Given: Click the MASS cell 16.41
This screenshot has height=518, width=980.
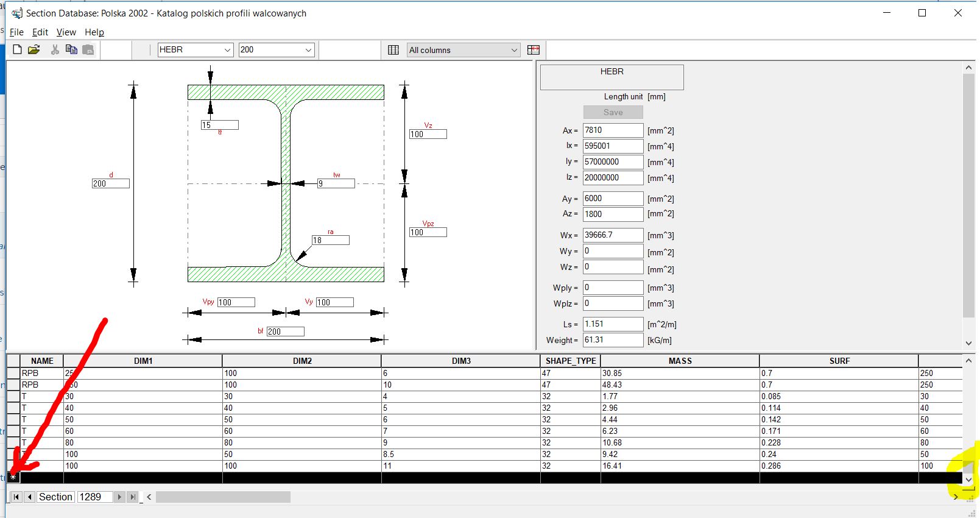Looking at the screenshot, I should click(x=680, y=466).
